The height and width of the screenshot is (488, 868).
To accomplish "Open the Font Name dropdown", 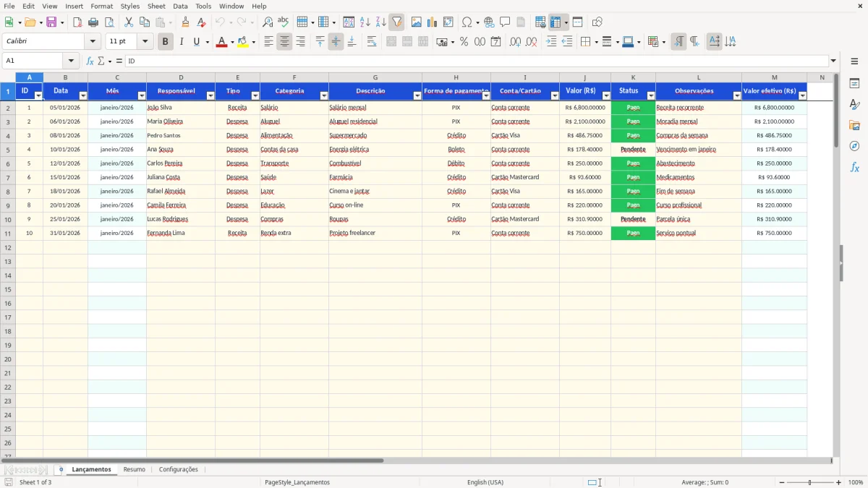I will coord(92,42).
